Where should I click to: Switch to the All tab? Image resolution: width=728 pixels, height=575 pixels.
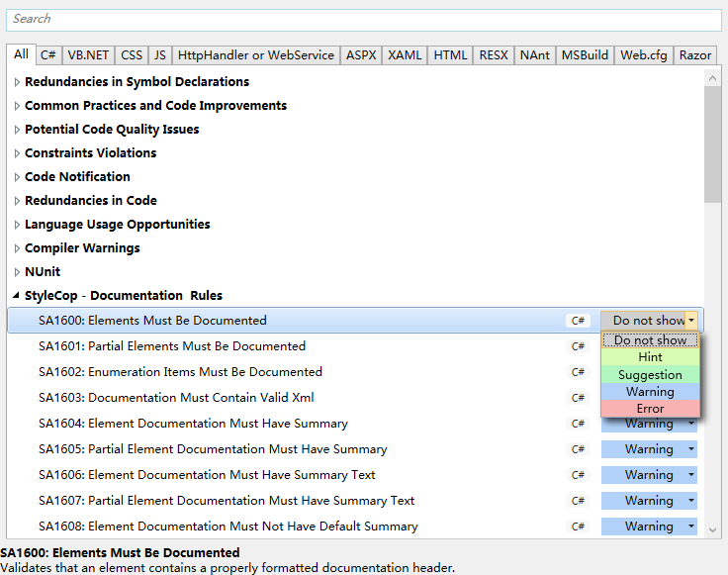tap(21, 54)
